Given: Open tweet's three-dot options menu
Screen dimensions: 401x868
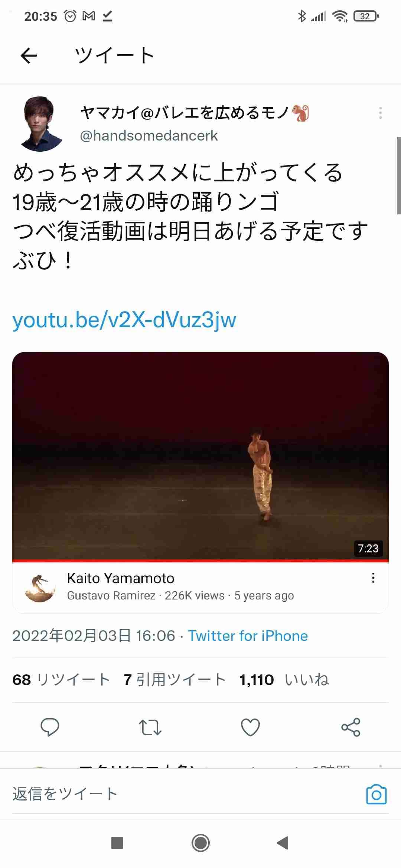Looking at the screenshot, I should click(x=380, y=113).
